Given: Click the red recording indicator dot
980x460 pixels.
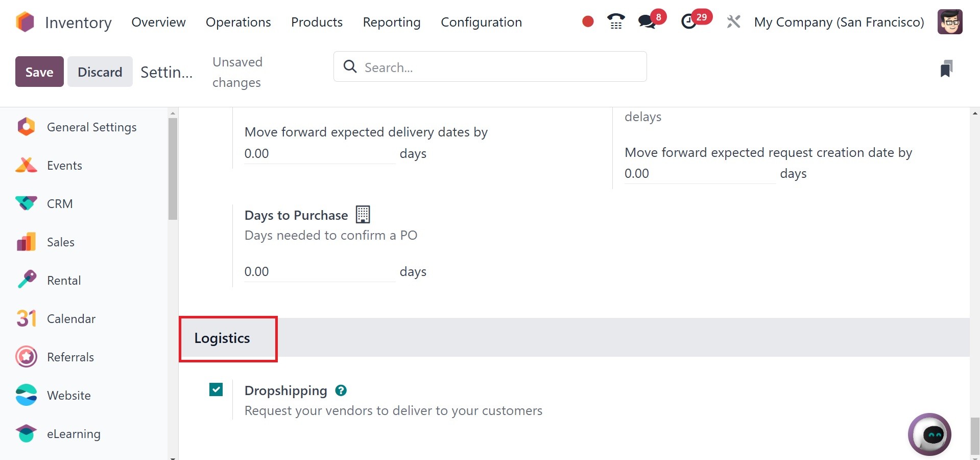Looking at the screenshot, I should coord(588,21).
